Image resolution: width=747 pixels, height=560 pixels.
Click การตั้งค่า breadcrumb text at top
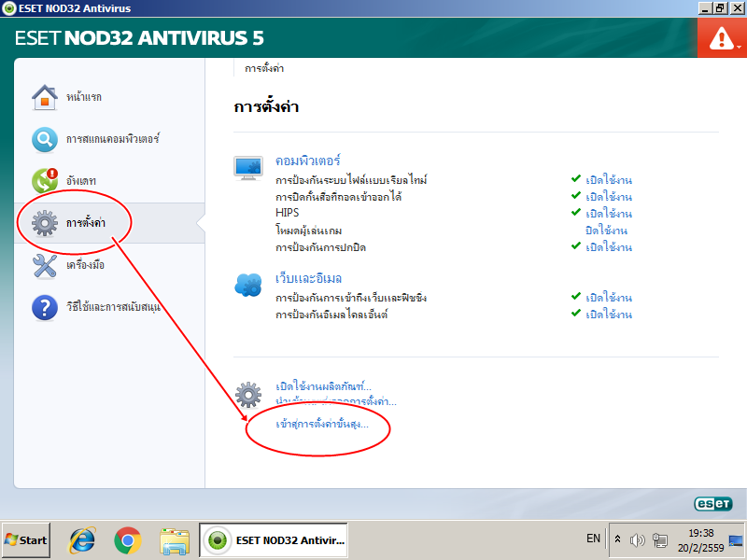[x=264, y=68]
